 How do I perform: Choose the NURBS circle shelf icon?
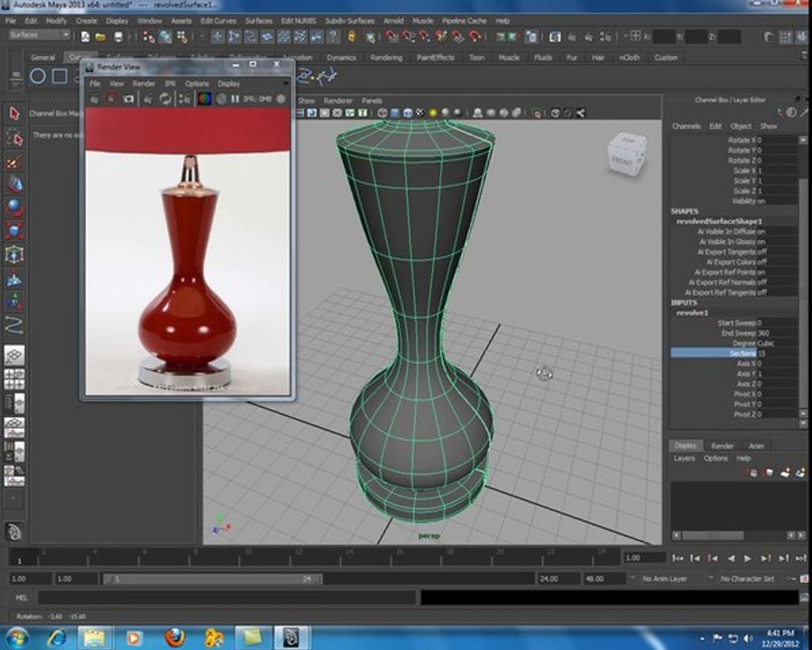click(37, 76)
